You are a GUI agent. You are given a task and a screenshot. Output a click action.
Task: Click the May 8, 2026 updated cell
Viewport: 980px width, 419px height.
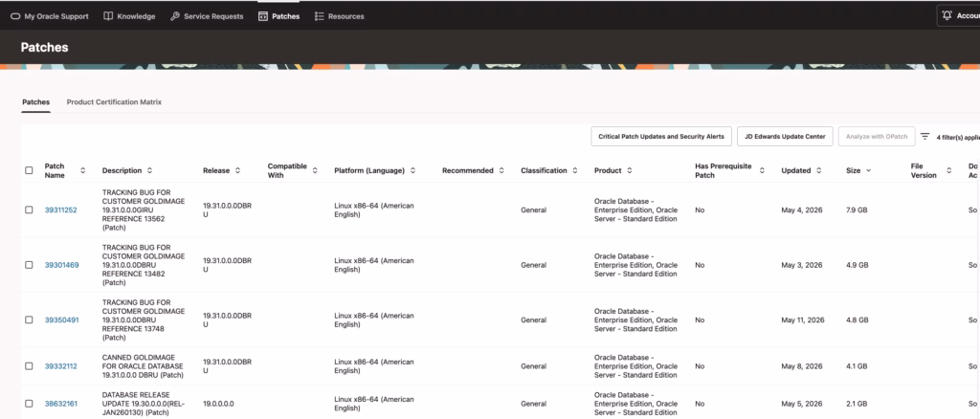point(802,366)
